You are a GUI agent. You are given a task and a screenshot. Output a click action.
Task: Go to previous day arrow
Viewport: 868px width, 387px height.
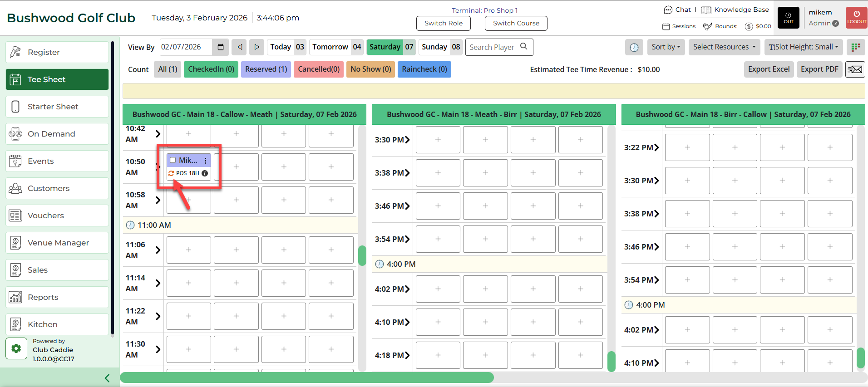pos(239,47)
